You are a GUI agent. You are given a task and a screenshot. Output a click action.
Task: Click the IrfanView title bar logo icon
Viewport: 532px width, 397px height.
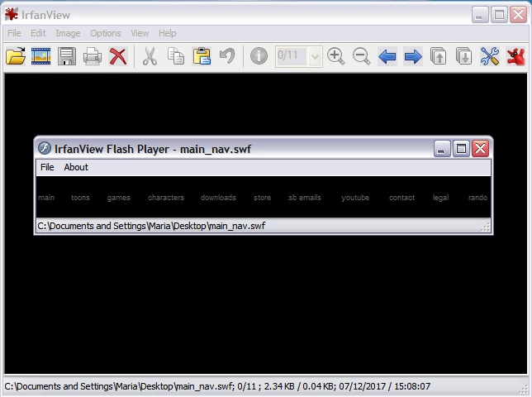tap(12, 14)
